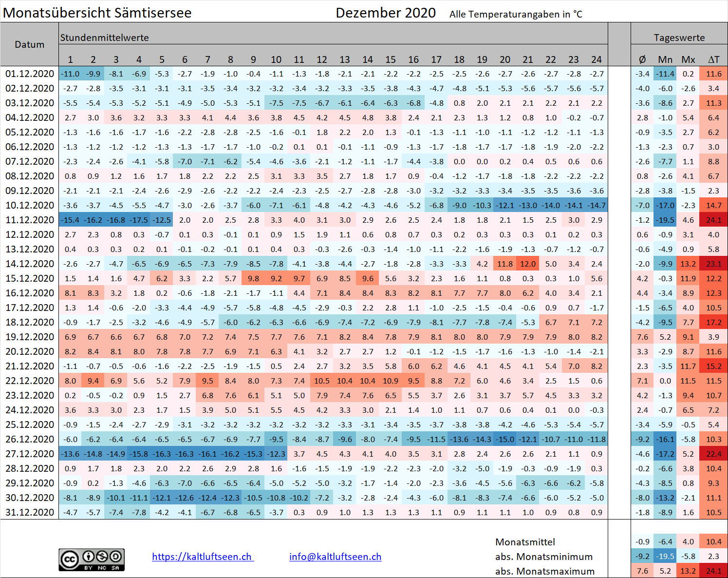Click the info@kaltluftseen.ch email link

335,557
